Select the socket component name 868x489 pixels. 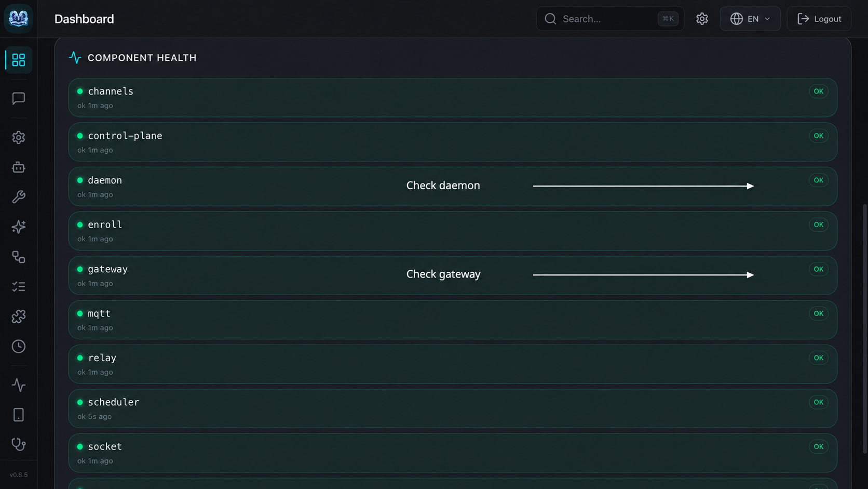coord(105,446)
